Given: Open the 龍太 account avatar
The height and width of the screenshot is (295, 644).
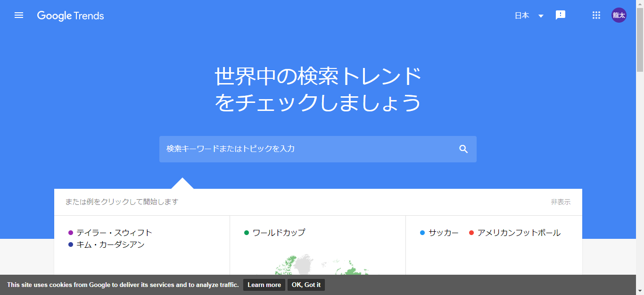Looking at the screenshot, I should [619, 15].
